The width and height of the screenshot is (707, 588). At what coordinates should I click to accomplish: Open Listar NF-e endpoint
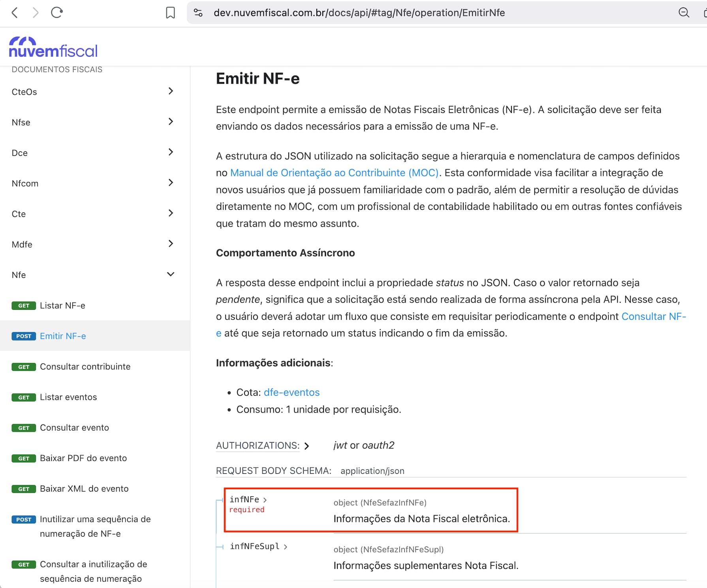coord(62,305)
